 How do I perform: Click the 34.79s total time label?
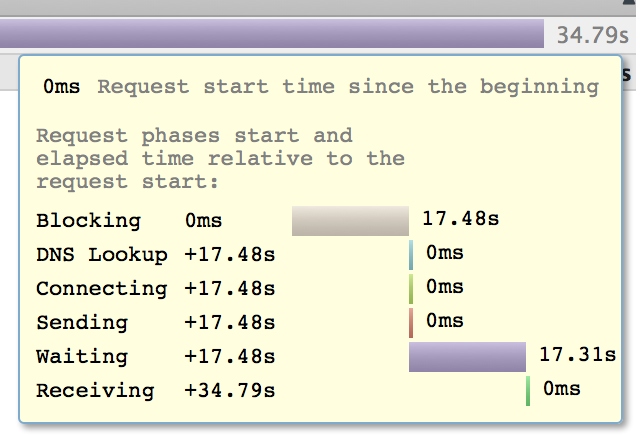[x=593, y=35]
